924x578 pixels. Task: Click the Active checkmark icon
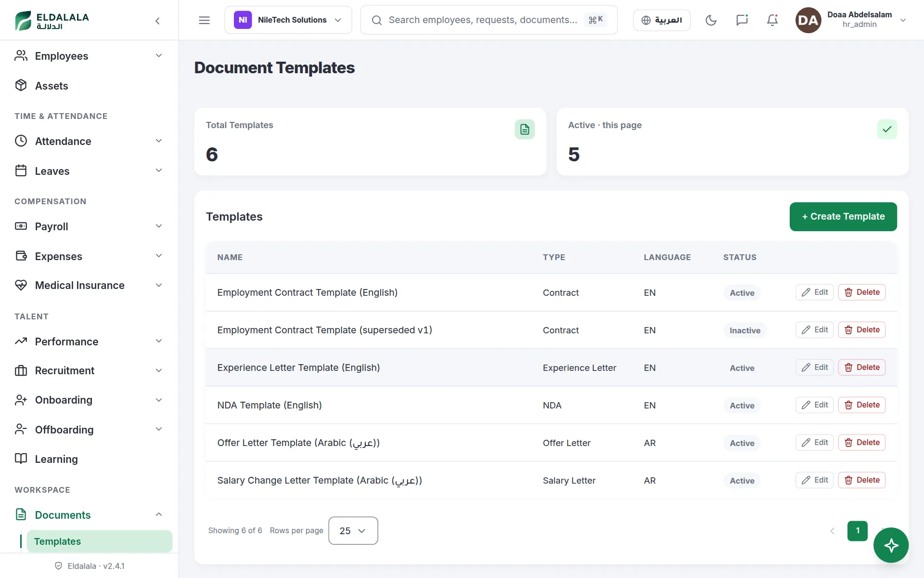pos(887,129)
